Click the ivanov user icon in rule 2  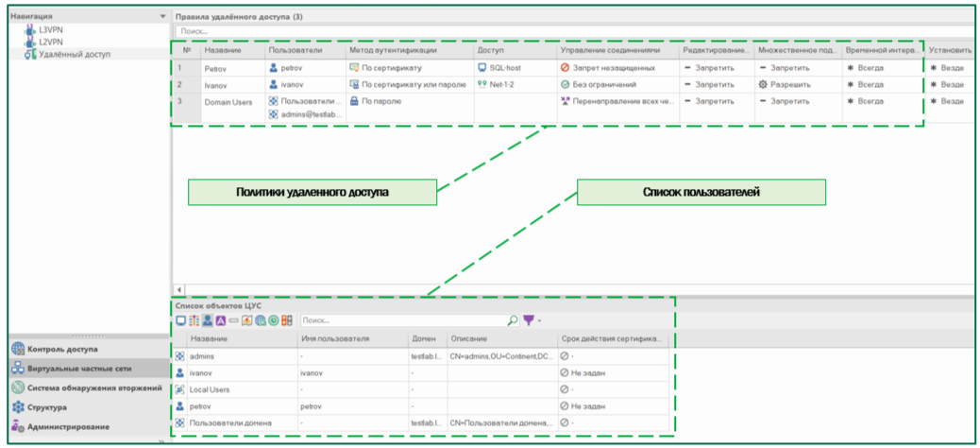[x=273, y=84]
